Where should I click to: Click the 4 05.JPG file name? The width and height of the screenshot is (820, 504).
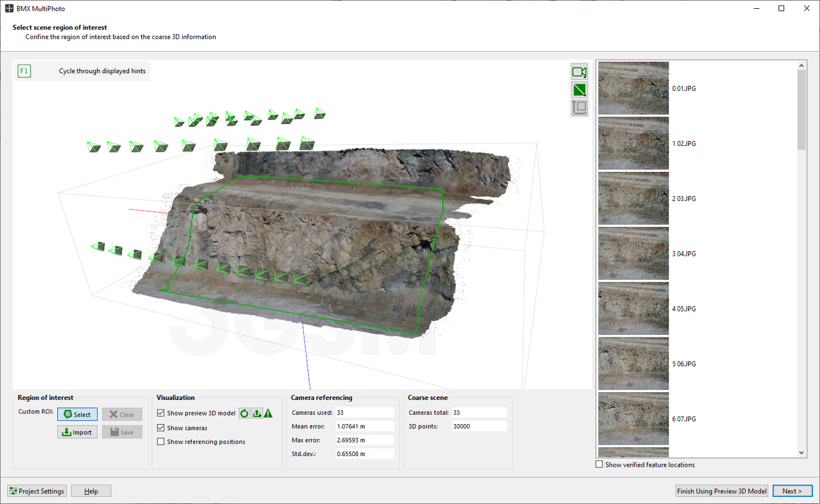[684, 308]
